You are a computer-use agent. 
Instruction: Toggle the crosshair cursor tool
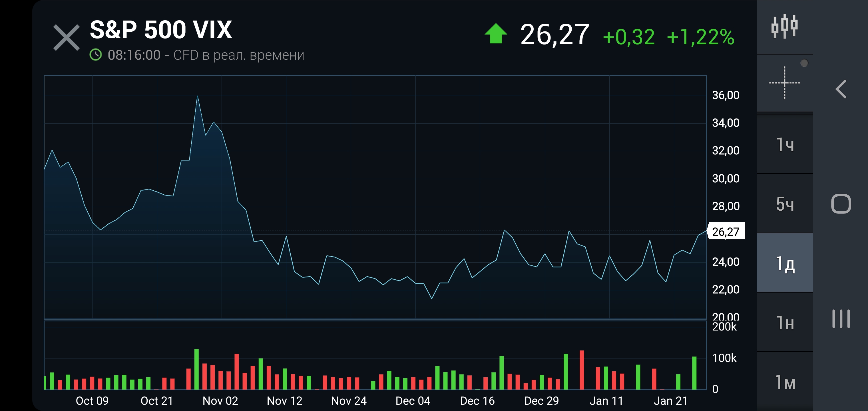(784, 83)
